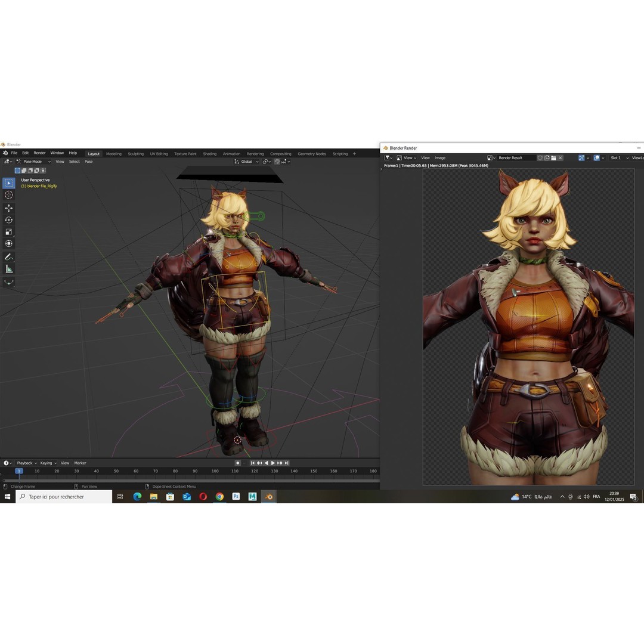Image resolution: width=644 pixels, height=644 pixels.
Task: Open the Playback dropdown in timeline
Action: [27, 463]
